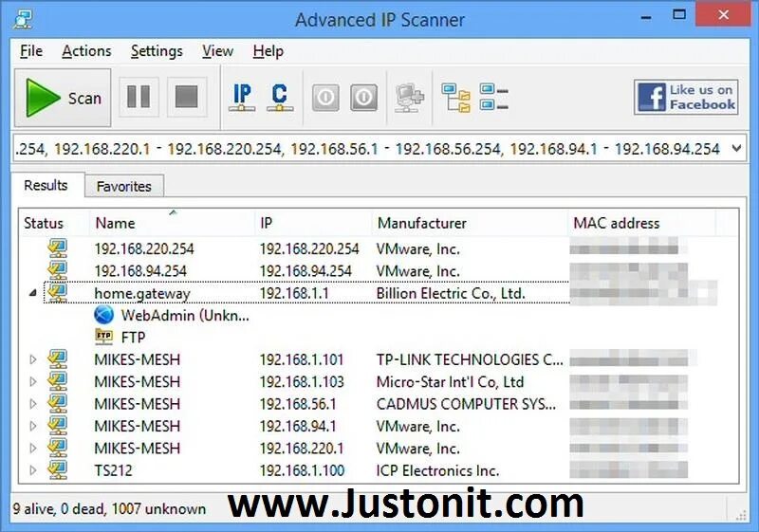Open the application icon in title bar
759x532 pixels.
pos(23,19)
